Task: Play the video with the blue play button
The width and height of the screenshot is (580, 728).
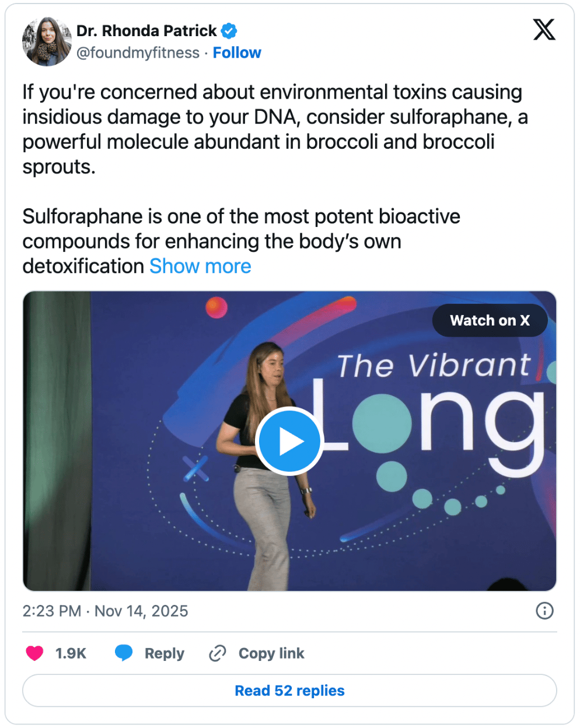Action: click(289, 442)
